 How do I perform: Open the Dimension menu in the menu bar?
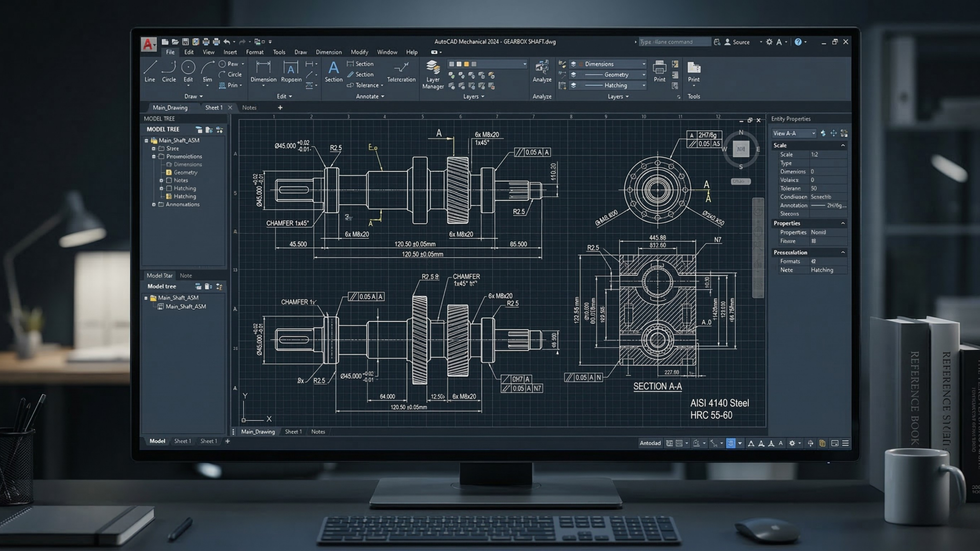point(328,52)
